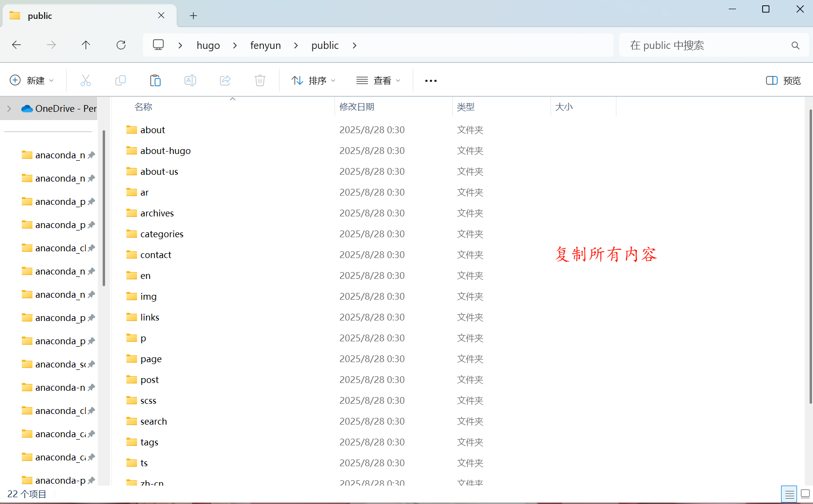Image resolution: width=813 pixels, height=504 pixels.
Task: Open the 排序 sort dropdown
Action: click(x=313, y=80)
